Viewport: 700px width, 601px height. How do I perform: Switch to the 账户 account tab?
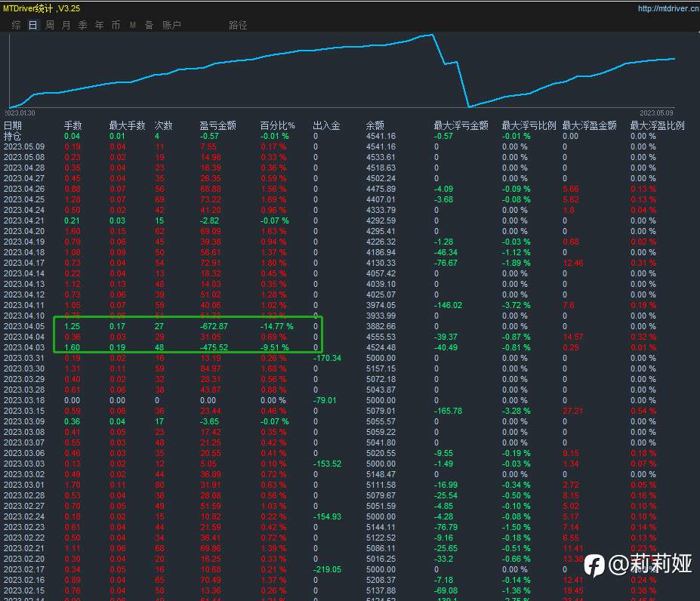point(171,25)
